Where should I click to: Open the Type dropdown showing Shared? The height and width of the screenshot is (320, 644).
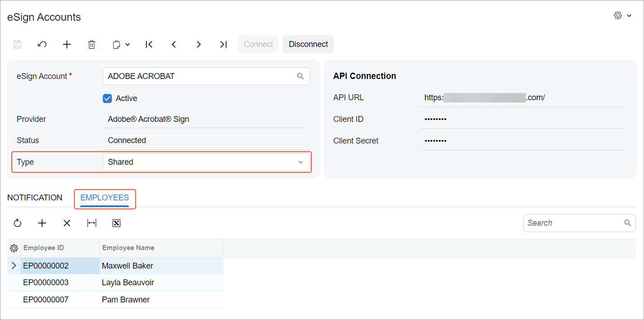point(206,162)
